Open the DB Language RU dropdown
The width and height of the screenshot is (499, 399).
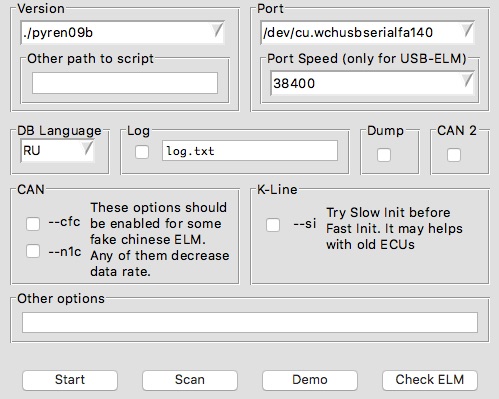click(88, 149)
